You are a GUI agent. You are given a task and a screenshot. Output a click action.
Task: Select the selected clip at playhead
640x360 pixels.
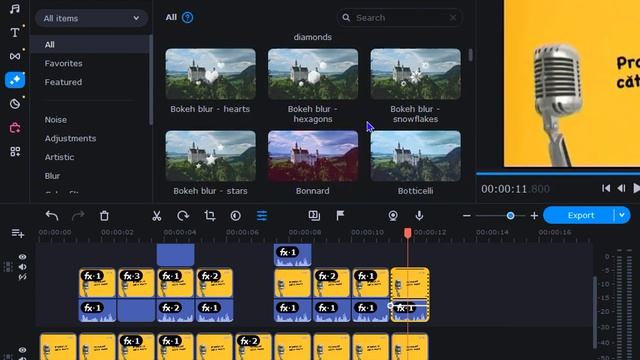tap(410, 295)
